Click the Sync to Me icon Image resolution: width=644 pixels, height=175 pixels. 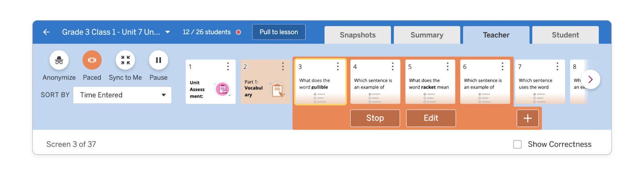click(x=125, y=60)
